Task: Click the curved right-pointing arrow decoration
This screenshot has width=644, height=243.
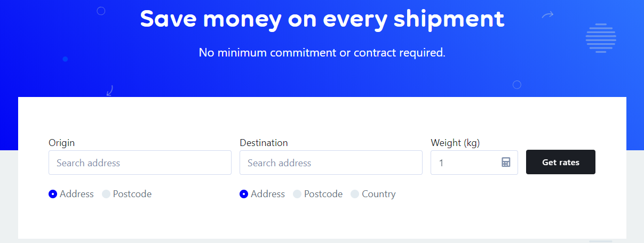Action: [x=548, y=15]
